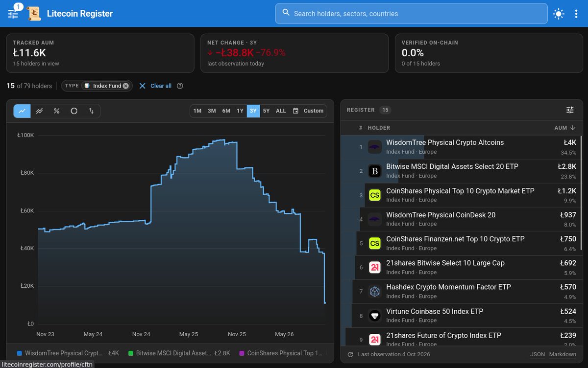Click Hashdex Crypto Momentum Factor logo

click(375, 292)
